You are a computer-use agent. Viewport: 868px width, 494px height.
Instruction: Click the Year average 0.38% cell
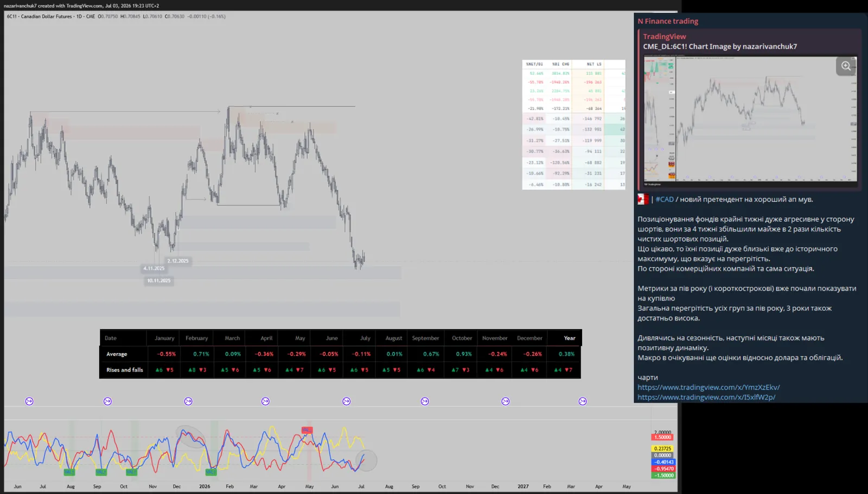pyautogui.click(x=566, y=354)
